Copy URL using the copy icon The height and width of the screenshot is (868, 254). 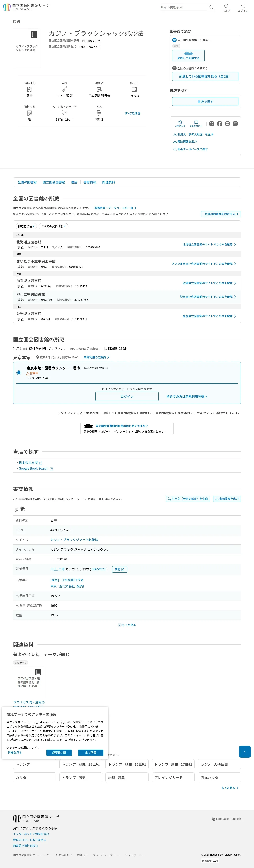(196, 122)
